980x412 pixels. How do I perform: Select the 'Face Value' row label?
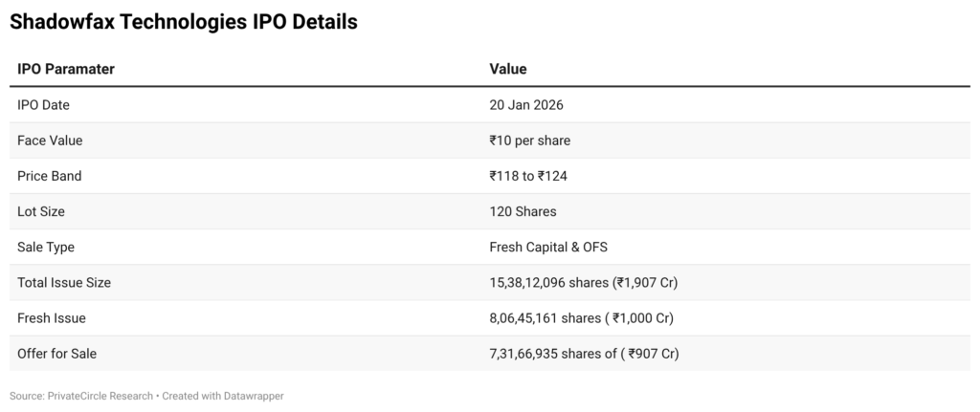pyautogui.click(x=50, y=141)
